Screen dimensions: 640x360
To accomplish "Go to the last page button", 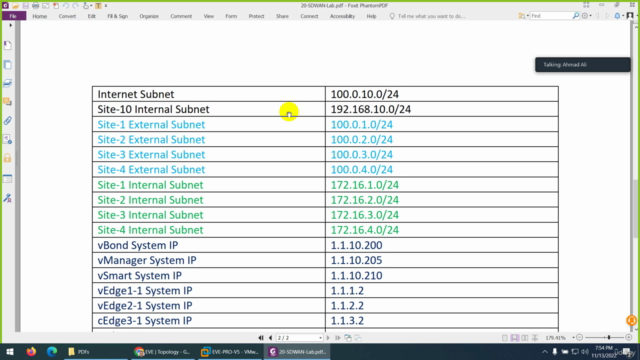I will tap(338, 338).
